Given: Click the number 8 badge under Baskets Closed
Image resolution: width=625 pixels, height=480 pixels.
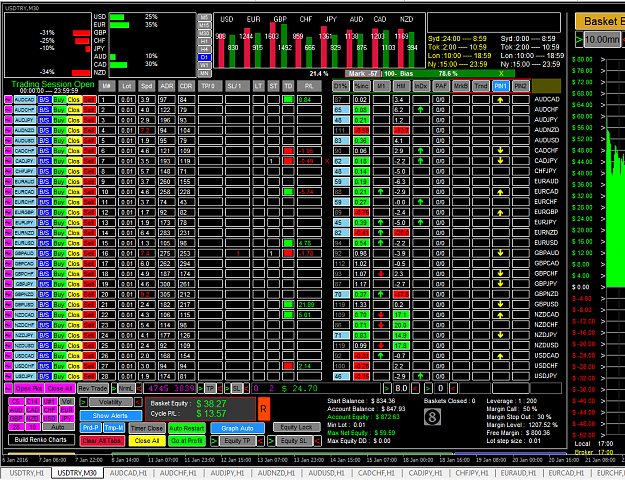Looking at the screenshot, I should [x=432, y=417].
